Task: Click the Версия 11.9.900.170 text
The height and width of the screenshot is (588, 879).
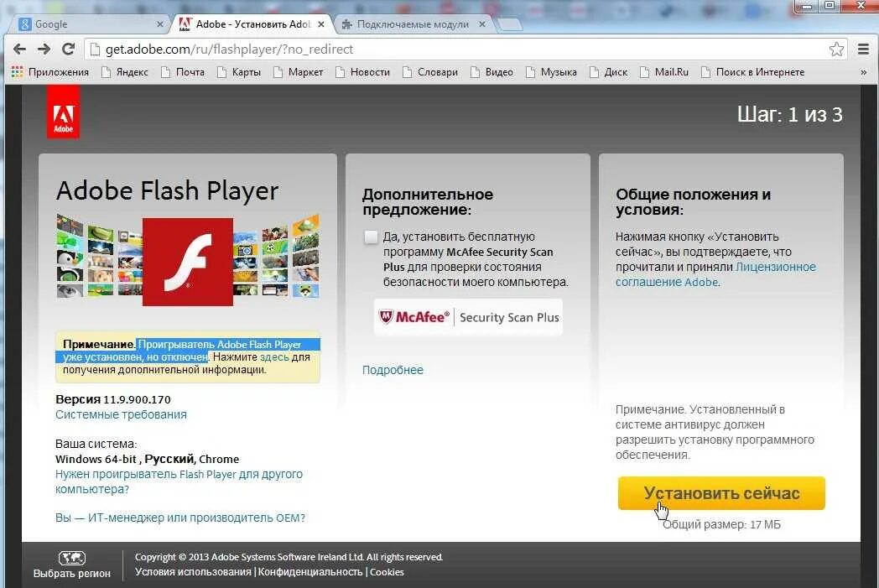Action: [112, 399]
